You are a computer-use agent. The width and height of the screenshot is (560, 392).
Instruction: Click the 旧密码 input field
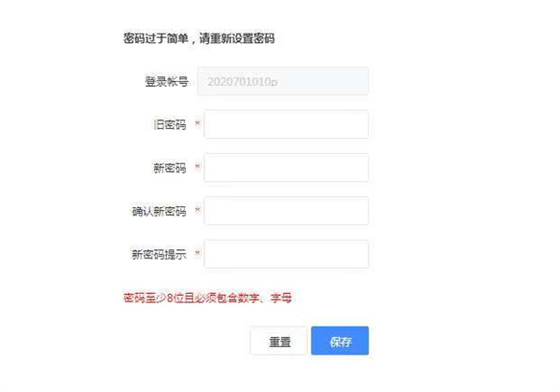pos(287,124)
